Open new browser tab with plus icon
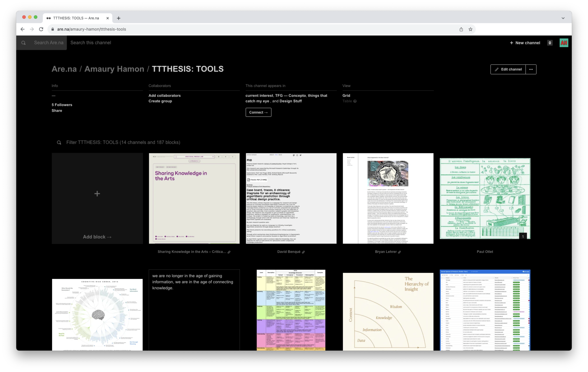Viewport: 588px width, 372px height. coord(119,18)
